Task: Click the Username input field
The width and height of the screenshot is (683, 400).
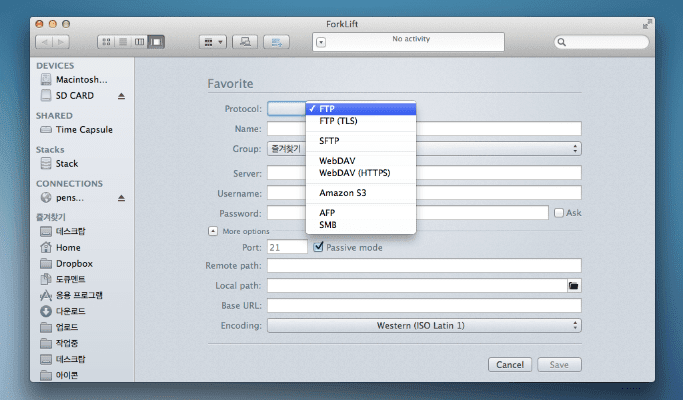Action: 424,193
